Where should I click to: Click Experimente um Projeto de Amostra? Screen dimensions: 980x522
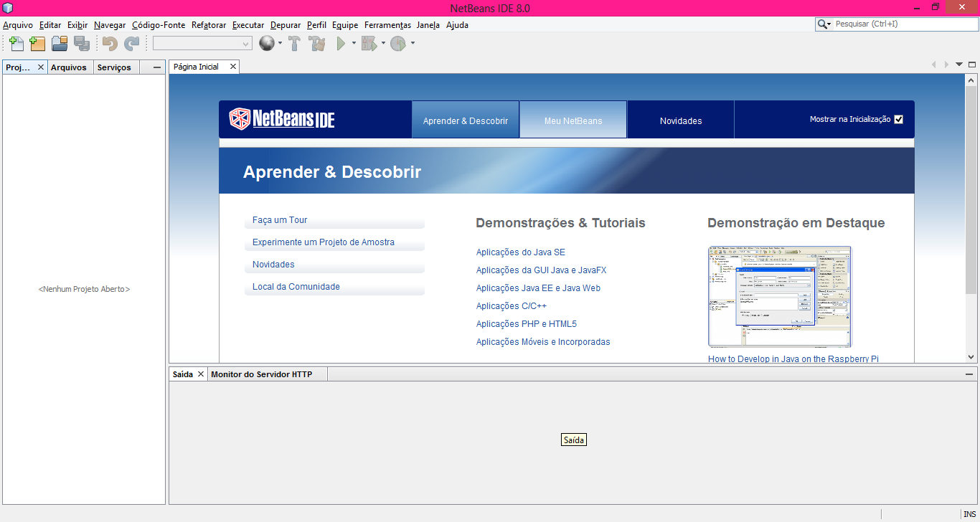[x=334, y=242]
